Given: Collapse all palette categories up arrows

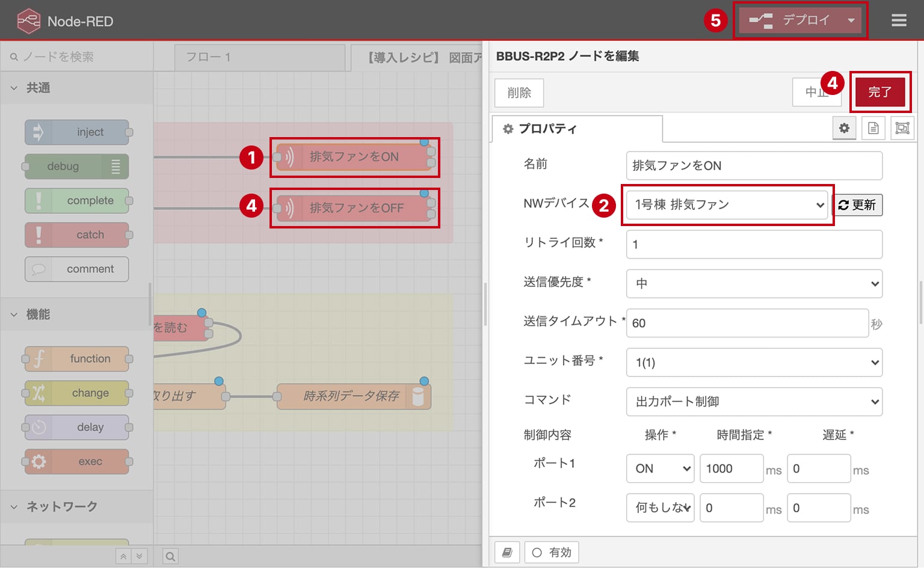Looking at the screenshot, I should [x=123, y=556].
